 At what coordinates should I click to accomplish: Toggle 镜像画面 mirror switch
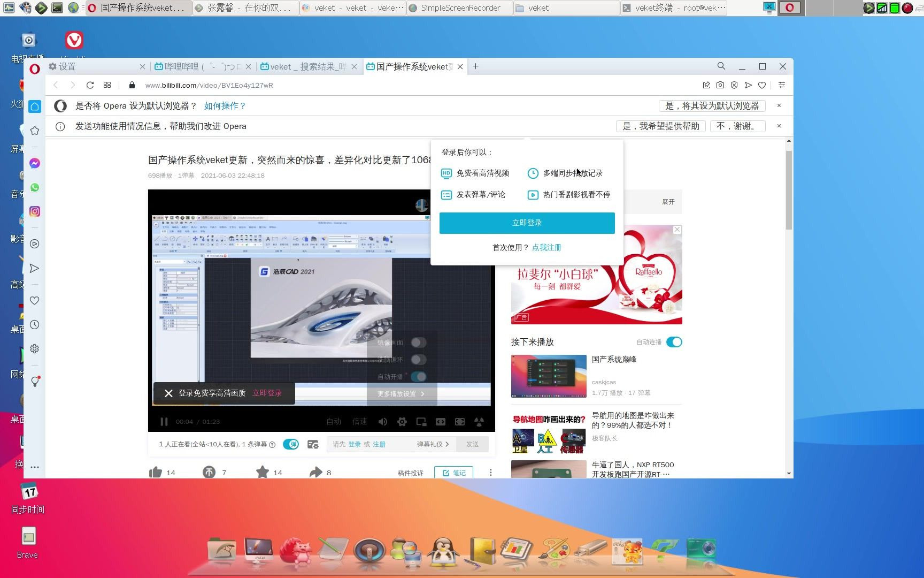coord(419,343)
